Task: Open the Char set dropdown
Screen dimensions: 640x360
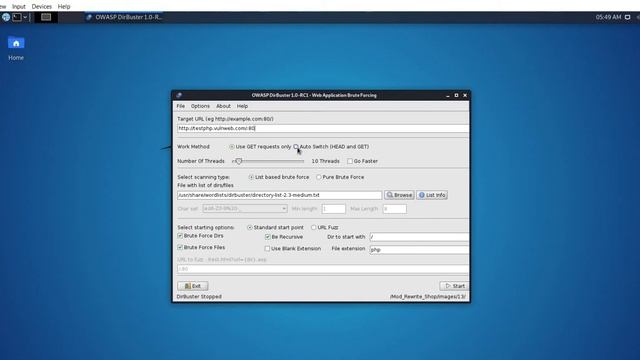Action: coord(245,209)
